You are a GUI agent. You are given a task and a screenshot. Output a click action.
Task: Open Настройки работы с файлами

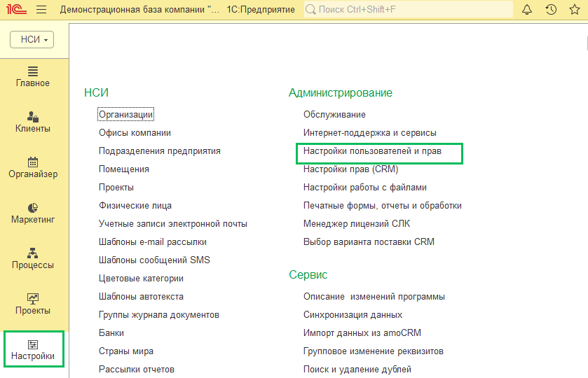pos(365,188)
